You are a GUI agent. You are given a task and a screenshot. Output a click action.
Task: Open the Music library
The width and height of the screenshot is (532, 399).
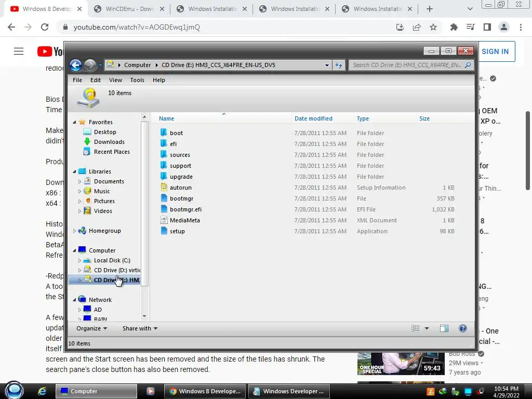tap(101, 191)
